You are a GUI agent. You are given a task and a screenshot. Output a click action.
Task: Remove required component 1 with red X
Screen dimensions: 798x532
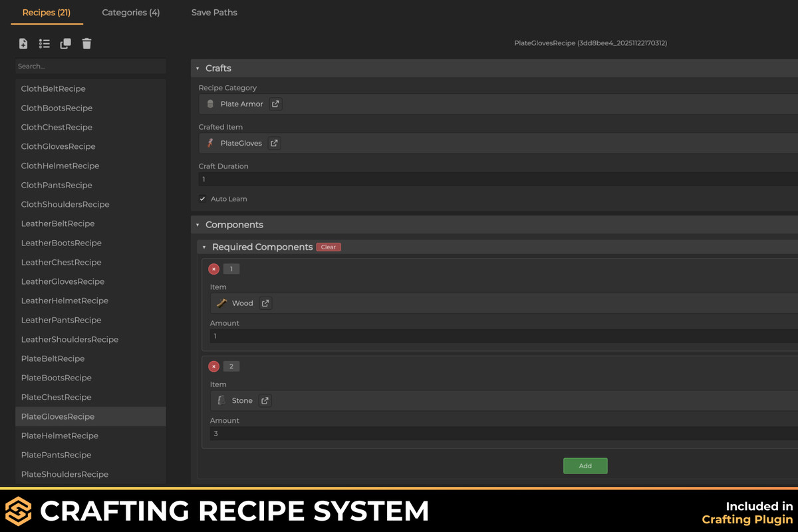pos(213,269)
